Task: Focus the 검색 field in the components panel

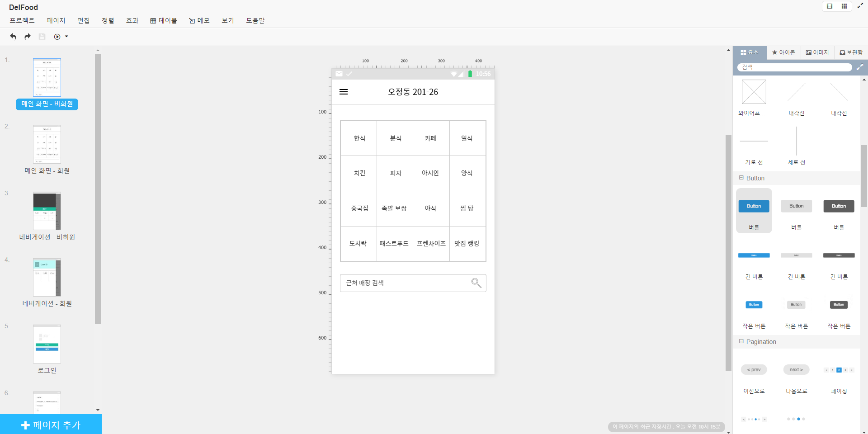Action: click(794, 67)
